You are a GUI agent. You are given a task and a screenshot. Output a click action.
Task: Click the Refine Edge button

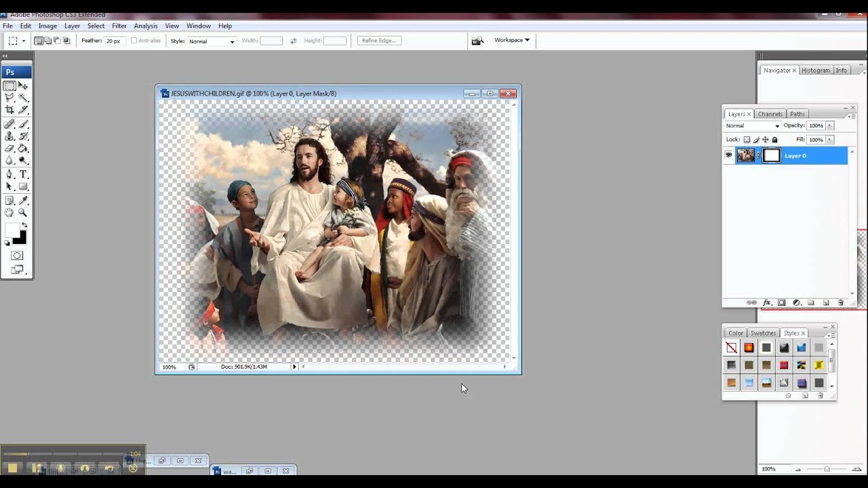point(379,41)
